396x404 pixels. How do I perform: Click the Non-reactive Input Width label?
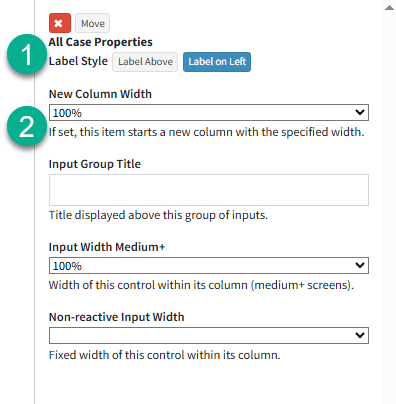[x=116, y=317]
